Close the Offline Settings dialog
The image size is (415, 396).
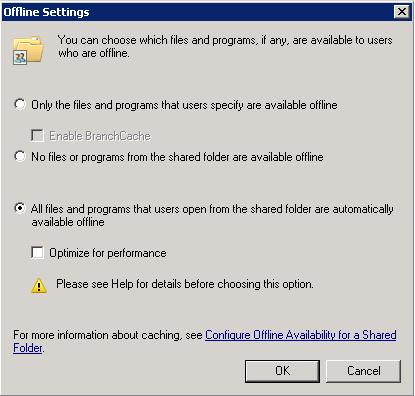(402, 12)
